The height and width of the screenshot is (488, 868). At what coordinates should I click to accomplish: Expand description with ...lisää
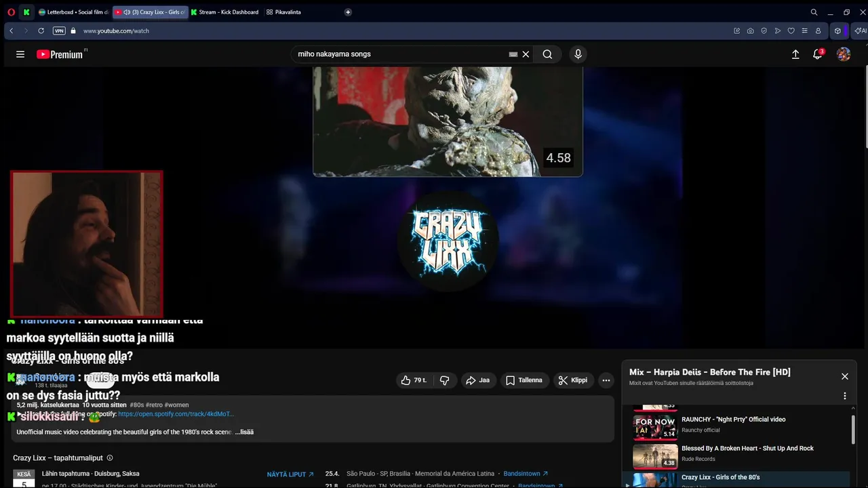[244, 432]
